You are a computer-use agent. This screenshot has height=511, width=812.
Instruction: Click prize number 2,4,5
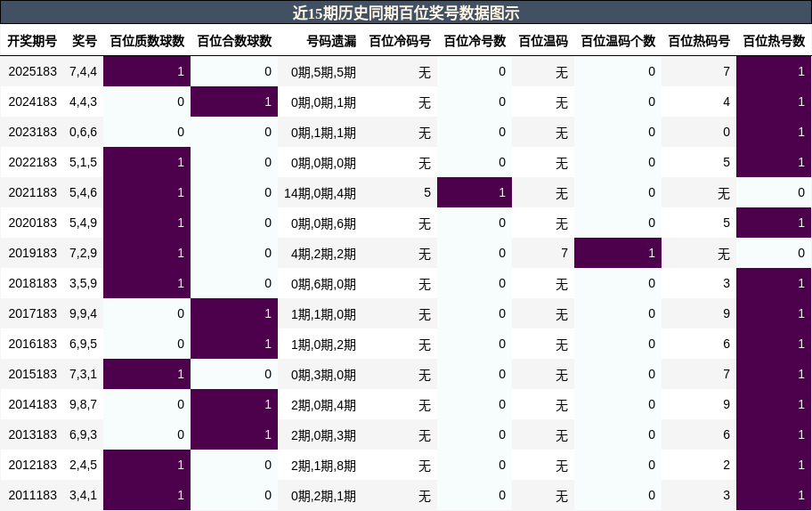(84, 466)
